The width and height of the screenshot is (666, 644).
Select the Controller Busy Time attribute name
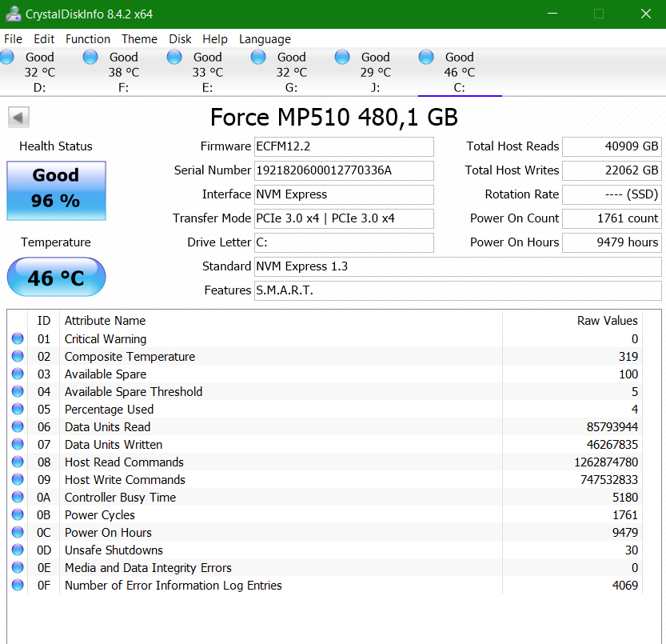coord(120,498)
